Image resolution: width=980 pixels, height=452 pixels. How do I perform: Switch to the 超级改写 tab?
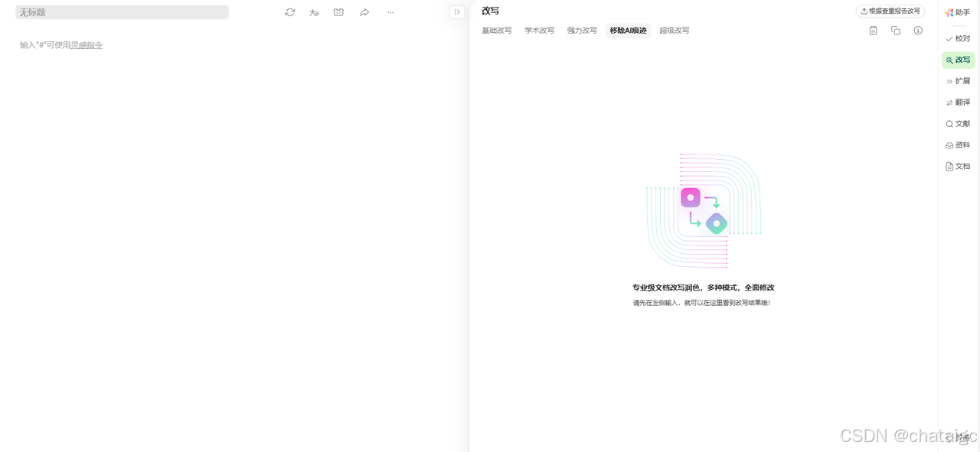tap(675, 31)
